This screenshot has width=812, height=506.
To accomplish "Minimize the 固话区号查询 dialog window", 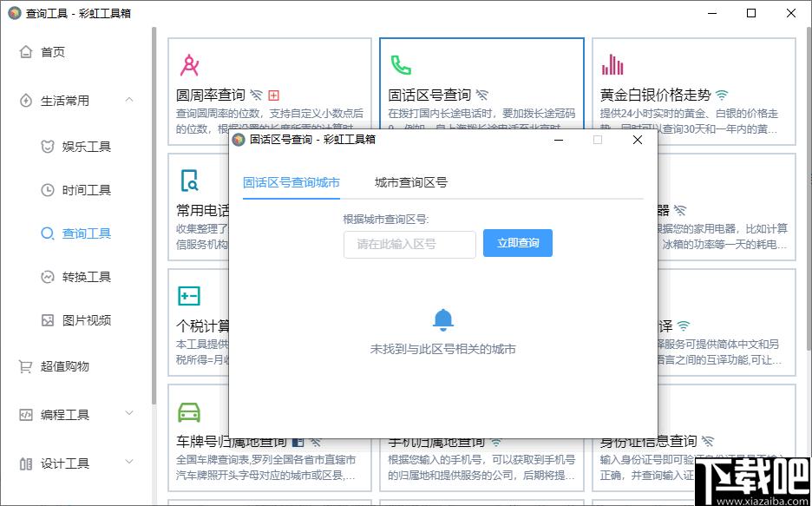I will pyautogui.click(x=559, y=140).
